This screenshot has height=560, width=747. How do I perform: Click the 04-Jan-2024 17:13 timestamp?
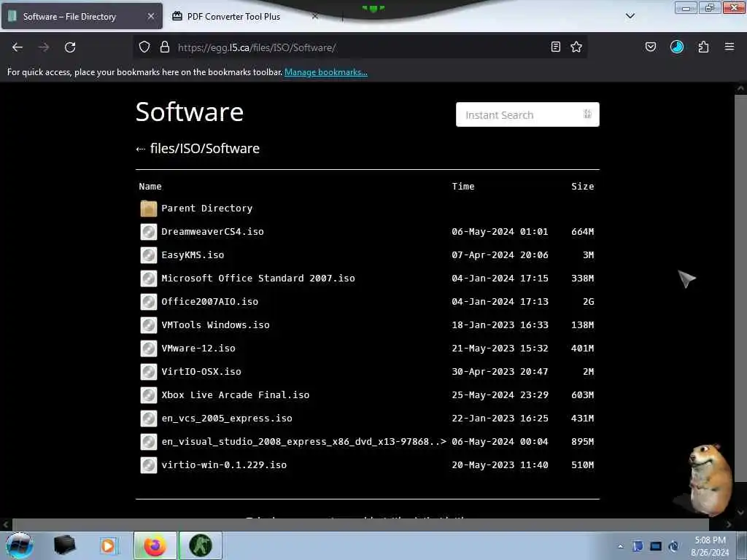click(500, 302)
